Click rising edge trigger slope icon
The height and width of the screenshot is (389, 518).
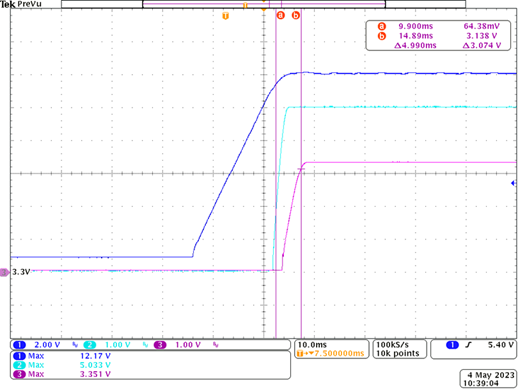click(468, 345)
